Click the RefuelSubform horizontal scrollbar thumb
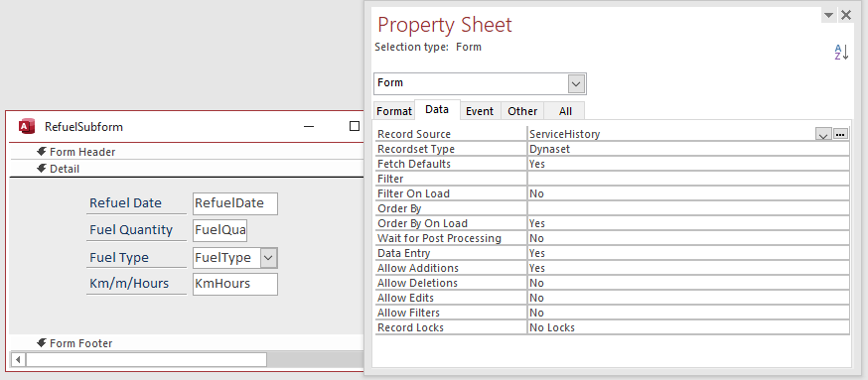This screenshot has height=380, width=868. click(x=146, y=359)
